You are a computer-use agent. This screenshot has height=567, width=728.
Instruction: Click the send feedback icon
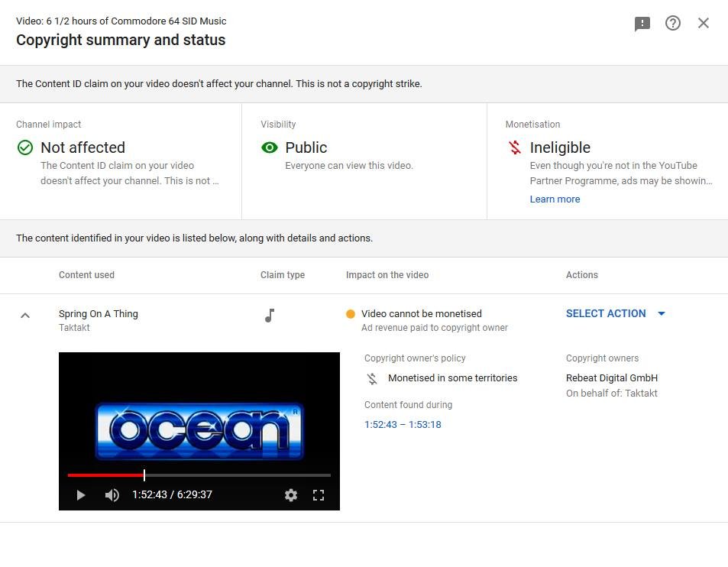tap(642, 24)
